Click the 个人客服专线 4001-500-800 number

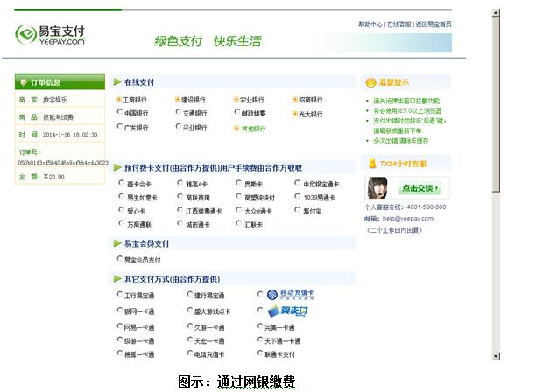click(427, 206)
